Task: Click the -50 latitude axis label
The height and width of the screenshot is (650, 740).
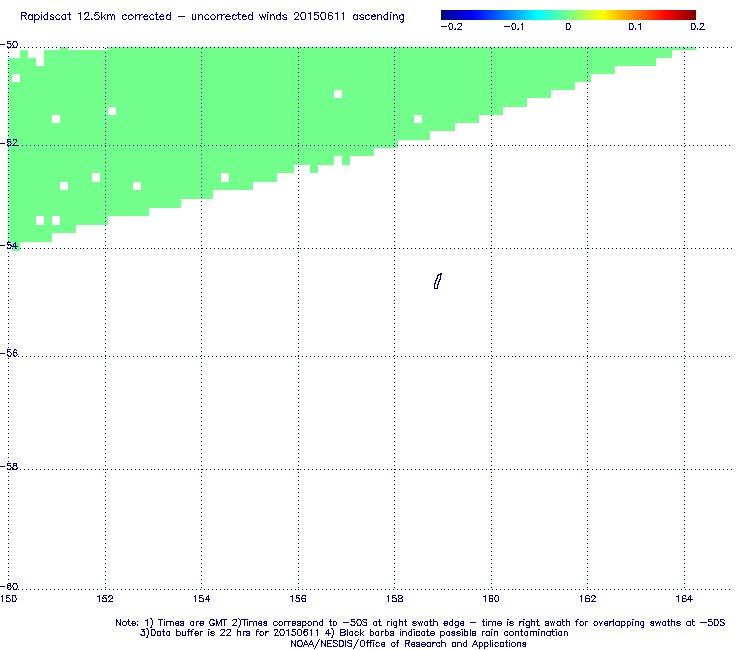Action: (x=9, y=45)
